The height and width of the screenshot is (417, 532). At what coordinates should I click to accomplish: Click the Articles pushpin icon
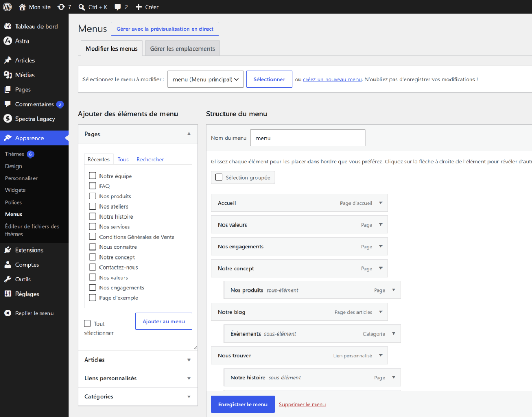[x=7, y=60]
